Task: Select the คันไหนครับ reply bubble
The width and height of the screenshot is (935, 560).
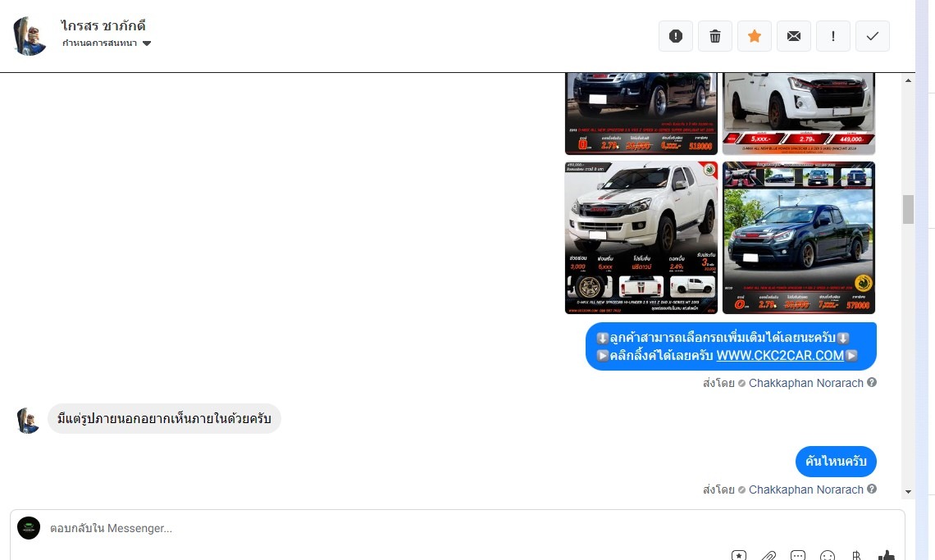Action: [836, 462]
